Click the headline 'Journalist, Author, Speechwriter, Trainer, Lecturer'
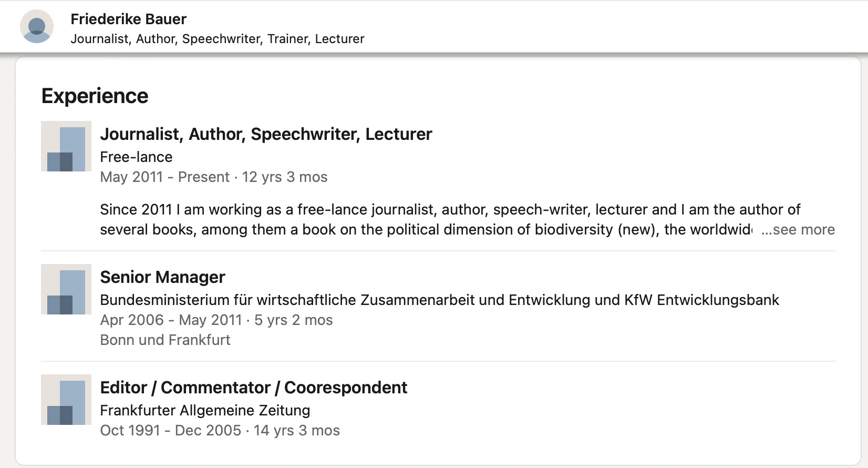The width and height of the screenshot is (868, 468). [218, 39]
